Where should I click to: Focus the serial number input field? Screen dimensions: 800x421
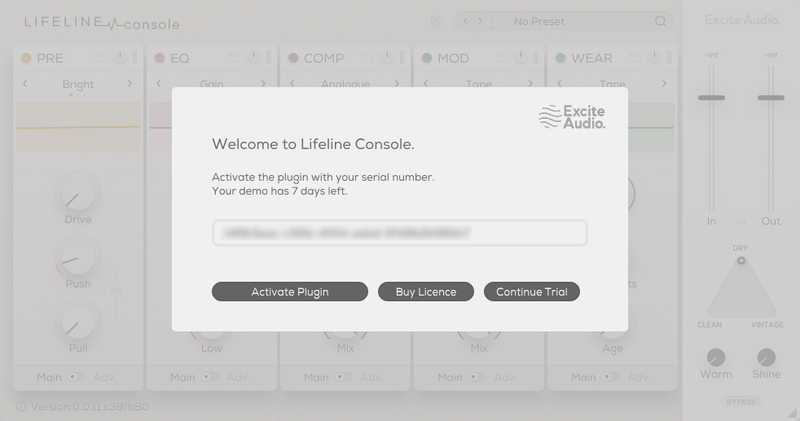[399, 233]
